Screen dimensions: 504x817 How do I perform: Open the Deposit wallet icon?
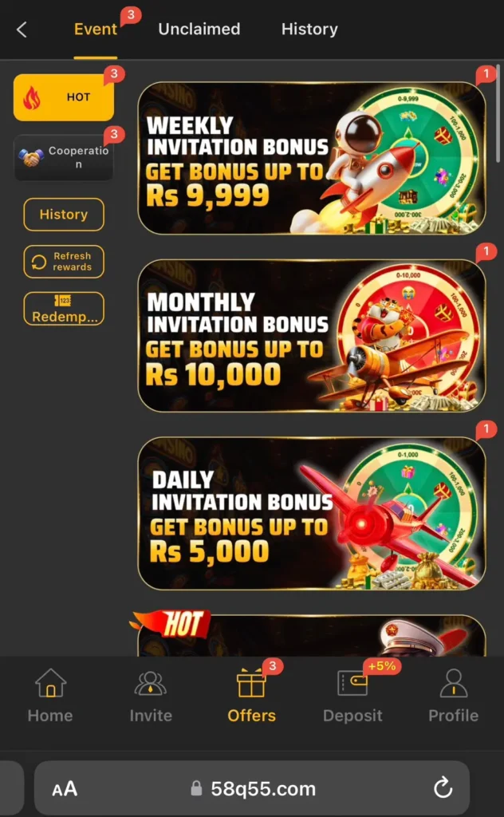coord(352,683)
